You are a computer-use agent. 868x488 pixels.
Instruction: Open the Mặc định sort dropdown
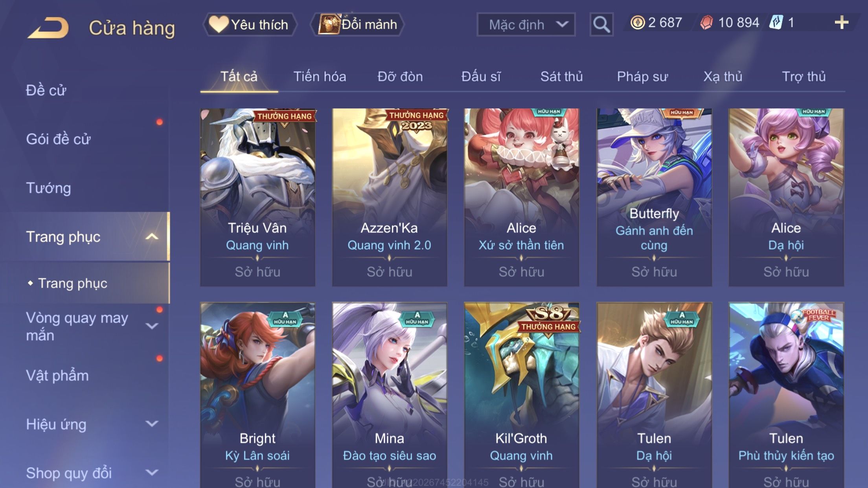pyautogui.click(x=526, y=24)
